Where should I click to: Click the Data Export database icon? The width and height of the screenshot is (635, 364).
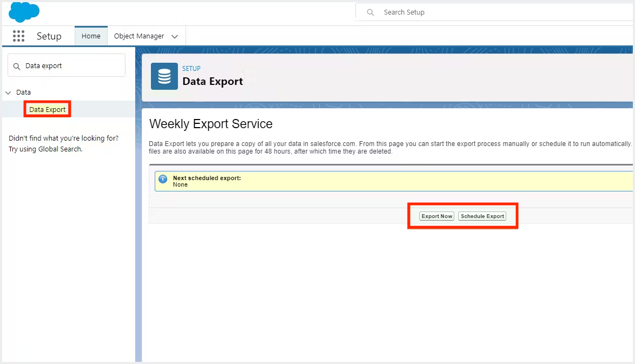point(164,76)
